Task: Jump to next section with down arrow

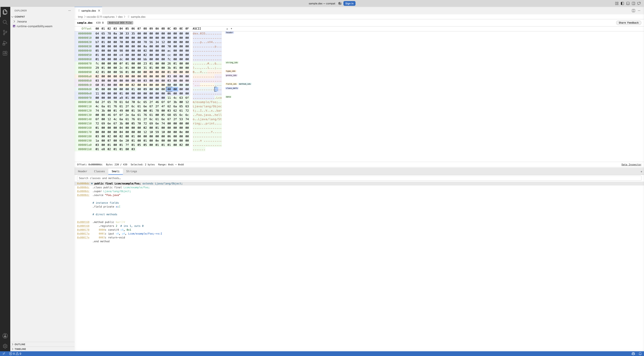Action: pos(231,29)
